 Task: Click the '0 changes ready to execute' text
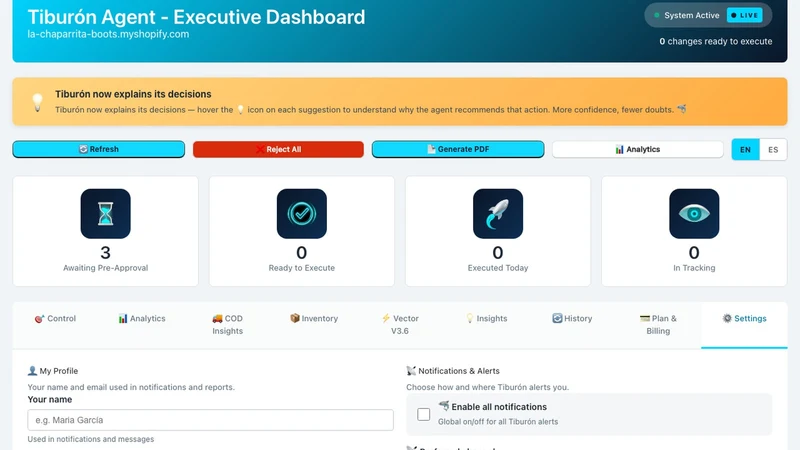[x=715, y=41]
